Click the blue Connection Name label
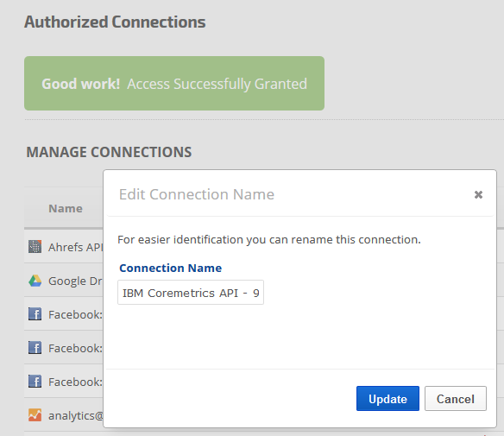 [170, 269]
